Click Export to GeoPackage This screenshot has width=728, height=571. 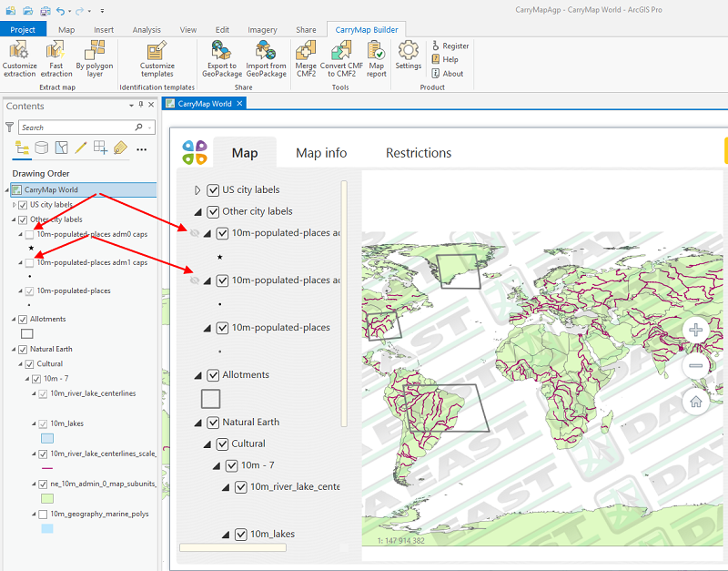point(222,58)
